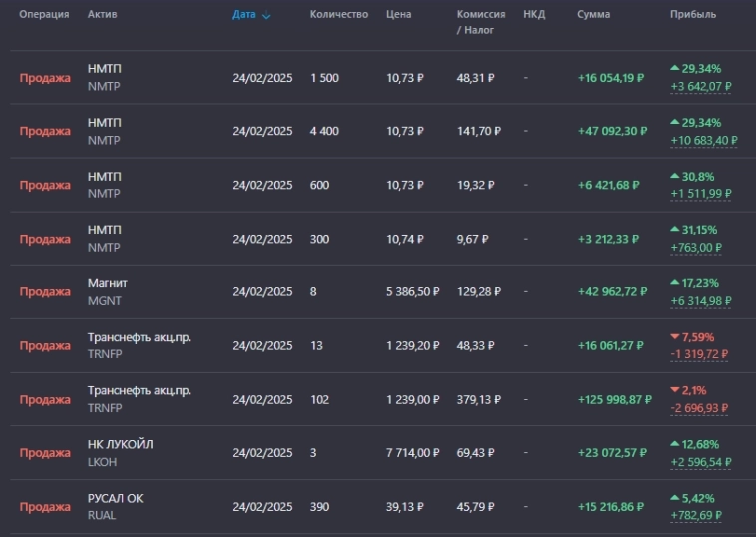Select the Цена column header
This screenshot has height=537, width=756.
point(398,15)
